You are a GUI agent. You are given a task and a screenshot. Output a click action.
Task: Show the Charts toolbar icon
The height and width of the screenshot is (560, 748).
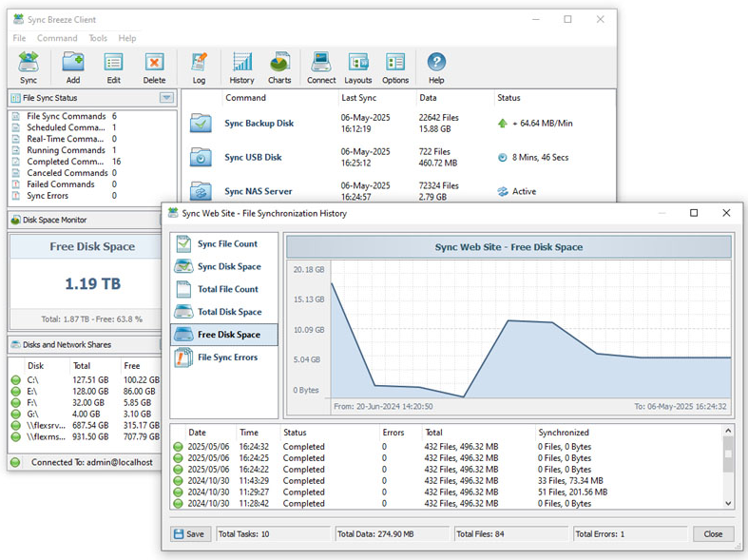pyautogui.click(x=279, y=65)
